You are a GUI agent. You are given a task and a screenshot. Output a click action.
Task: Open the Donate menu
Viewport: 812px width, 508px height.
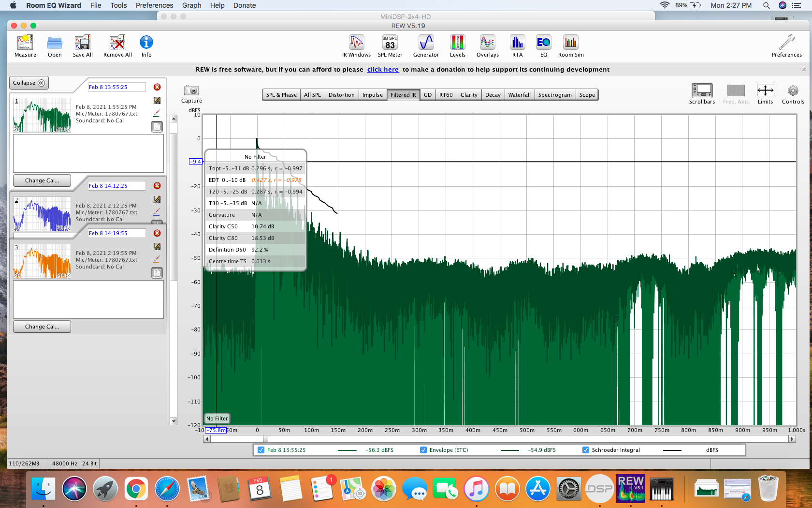(245, 5)
